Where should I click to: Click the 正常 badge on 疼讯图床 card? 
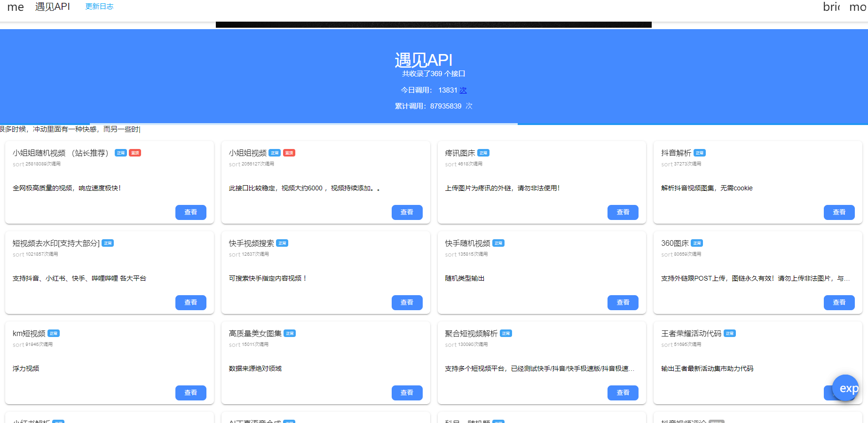(x=483, y=153)
